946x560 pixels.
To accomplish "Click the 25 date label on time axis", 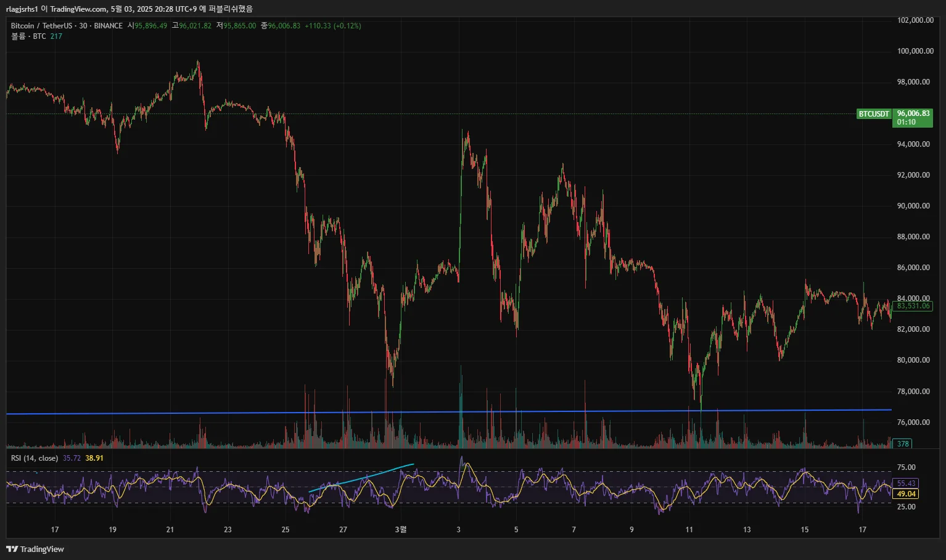I will click(286, 529).
